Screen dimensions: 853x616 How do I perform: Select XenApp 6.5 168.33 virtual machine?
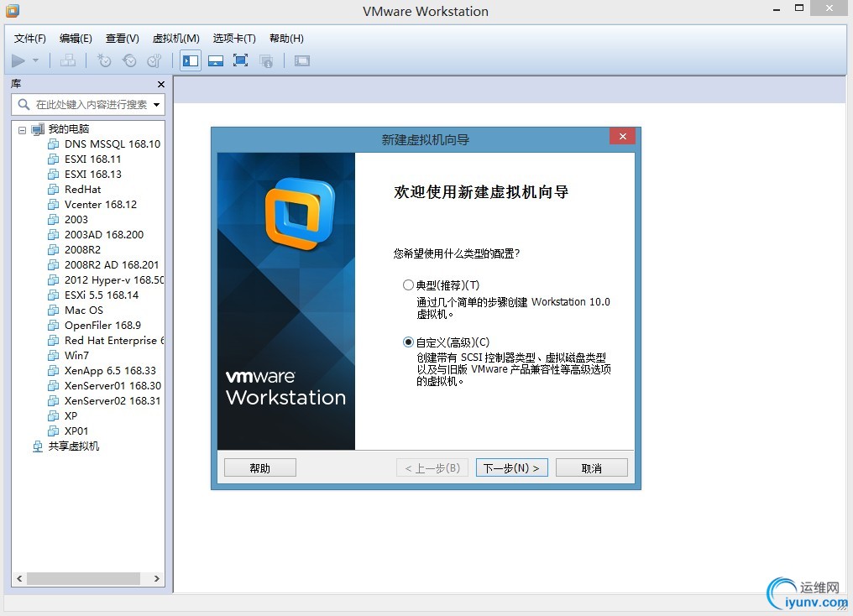(110, 371)
